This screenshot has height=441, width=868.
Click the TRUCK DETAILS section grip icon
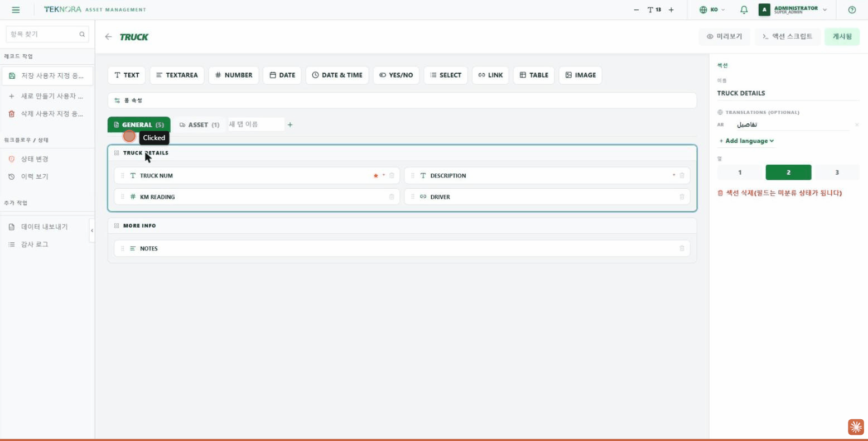pos(117,153)
